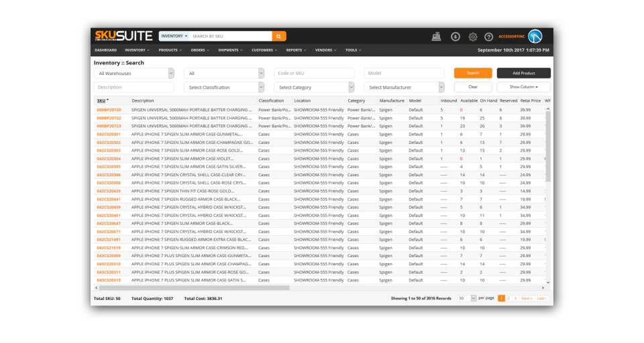Open SKU 043CS20313 link
The height and width of the screenshot is (343, 644).
coord(109,280)
